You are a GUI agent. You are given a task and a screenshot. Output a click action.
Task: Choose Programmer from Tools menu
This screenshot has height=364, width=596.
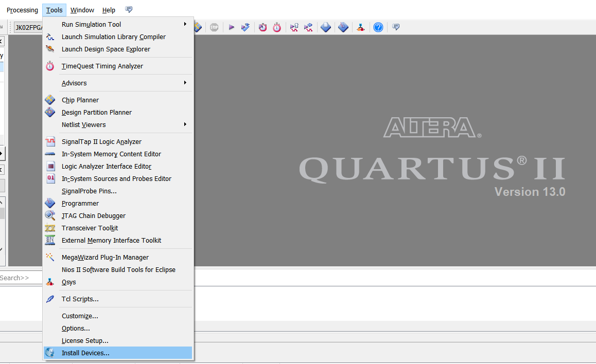[x=118, y=203]
